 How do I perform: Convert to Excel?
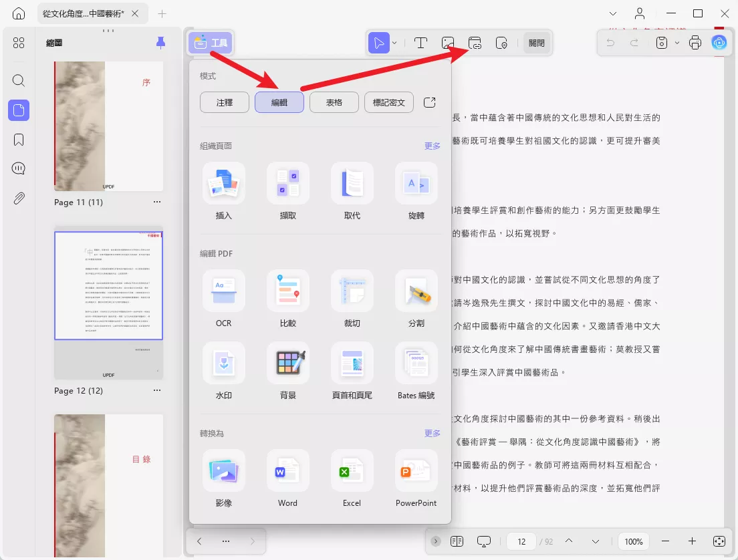tap(352, 479)
